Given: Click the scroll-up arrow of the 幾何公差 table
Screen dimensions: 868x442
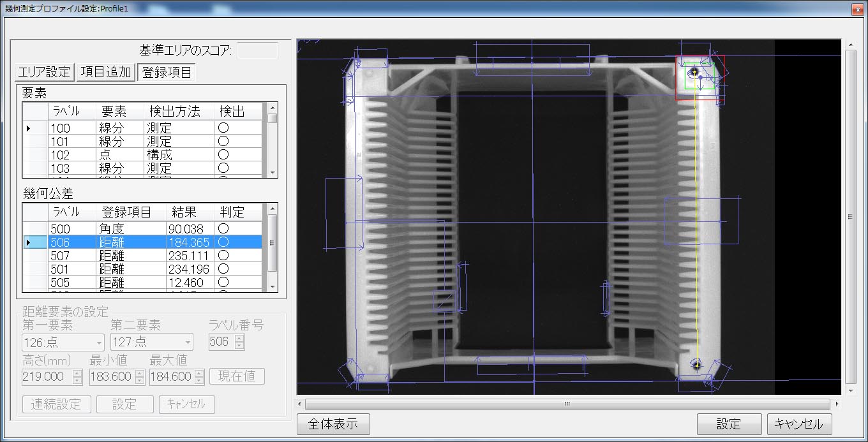Looking at the screenshot, I should 273,209.
